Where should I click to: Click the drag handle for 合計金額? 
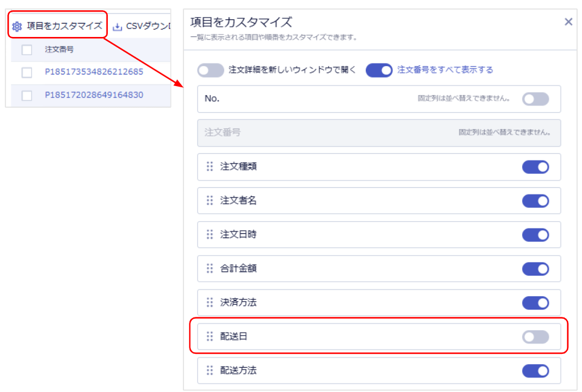click(x=210, y=268)
